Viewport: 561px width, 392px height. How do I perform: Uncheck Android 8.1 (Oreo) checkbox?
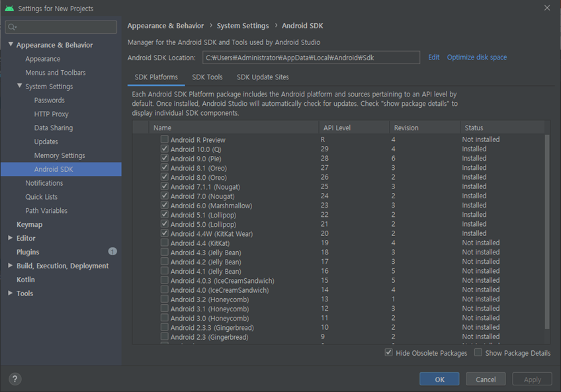(x=164, y=167)
